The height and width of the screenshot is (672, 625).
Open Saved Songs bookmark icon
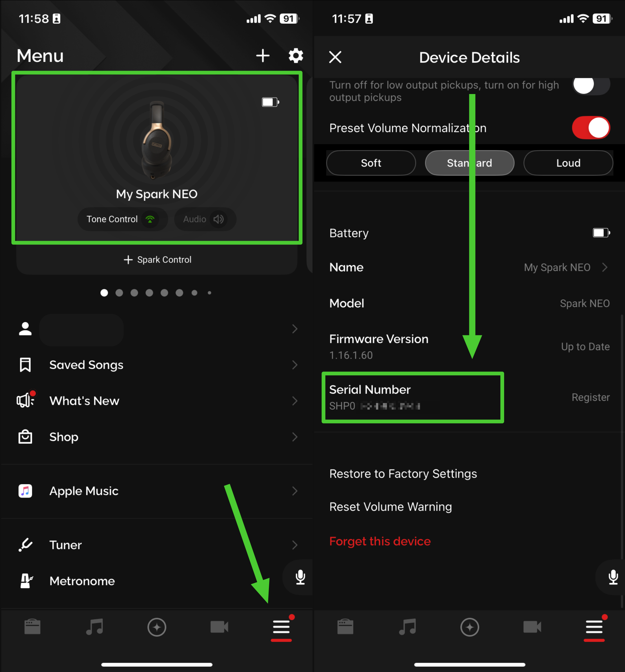[x=25, y=365]
